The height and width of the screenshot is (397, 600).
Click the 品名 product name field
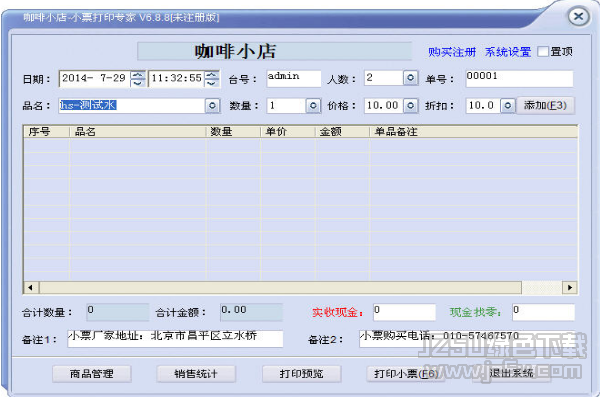pyautogui.click(x=132, y=105)
